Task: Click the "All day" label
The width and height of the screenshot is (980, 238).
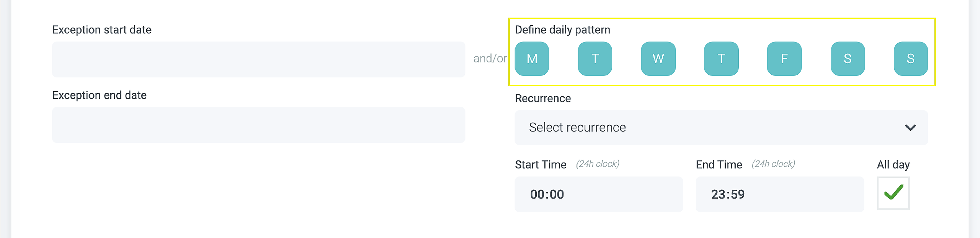Action: [893, 165]
